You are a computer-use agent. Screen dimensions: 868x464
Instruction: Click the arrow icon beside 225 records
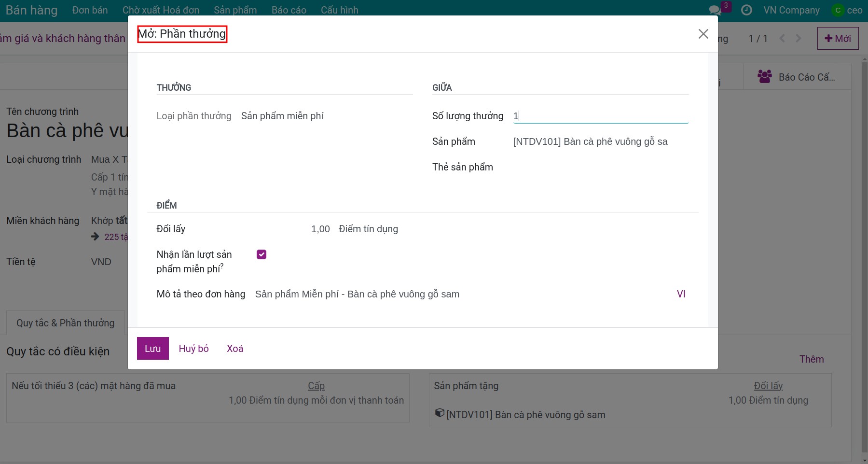tap(95, 237)
